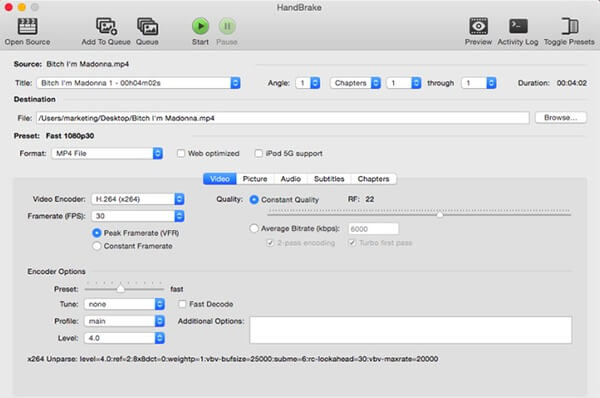Select the Constant Framerate radio option
Screen dimensions: 600x398
coord(97,246)
